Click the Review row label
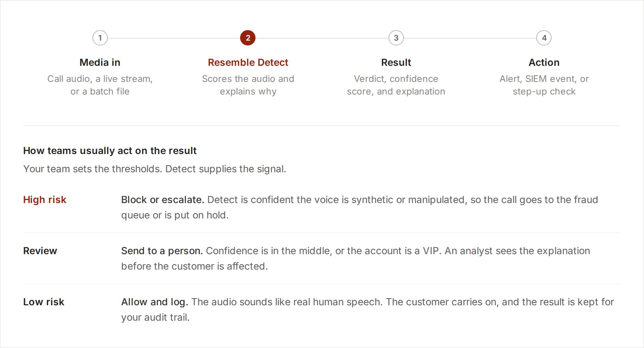Image resolution: width=644 pixels, height=348 pixels. coord(40,251)
